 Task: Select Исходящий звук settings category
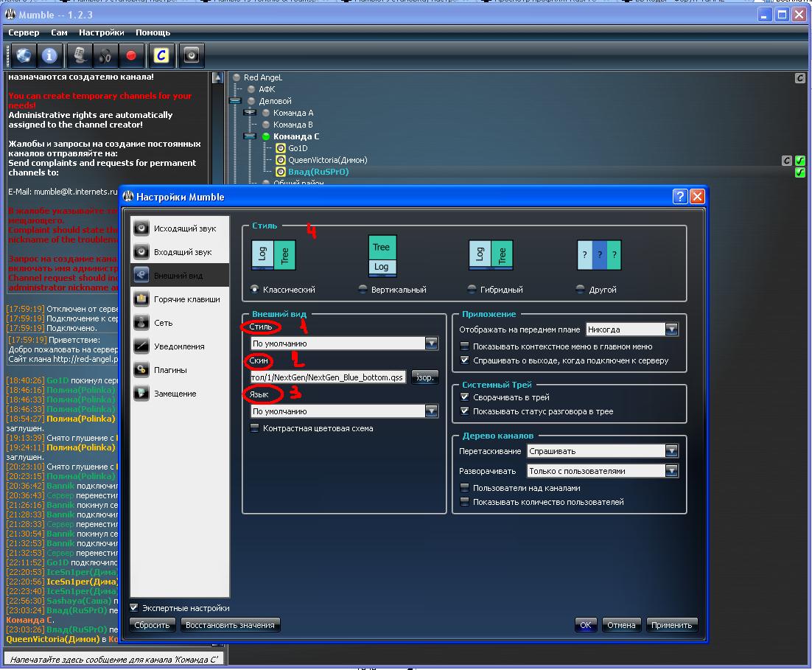tap(180, 228)
